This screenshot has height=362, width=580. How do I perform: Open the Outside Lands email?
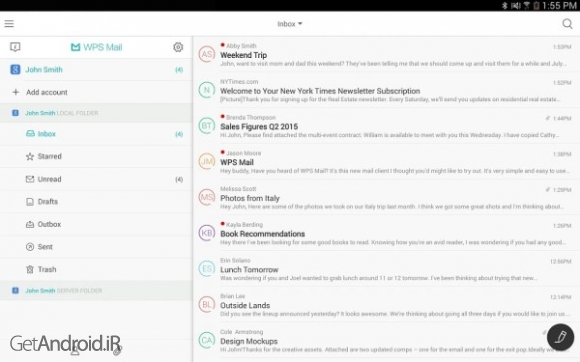point(387,305)
